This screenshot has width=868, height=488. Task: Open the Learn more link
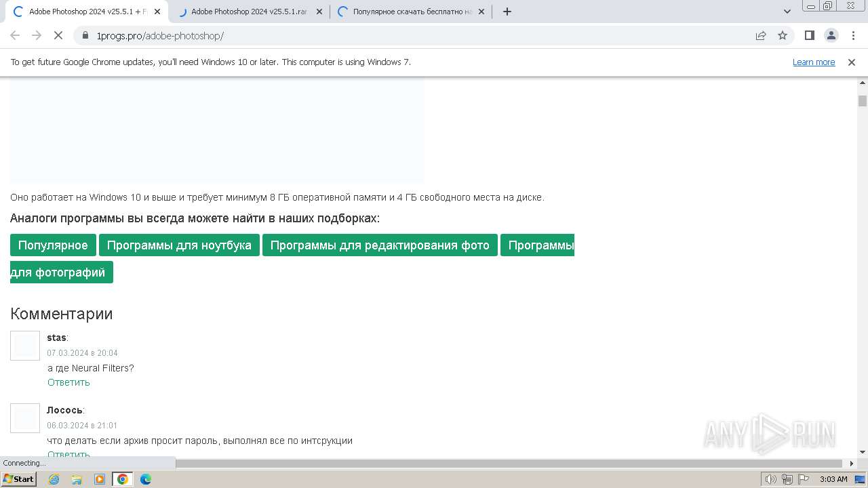[x=814, y=62]
